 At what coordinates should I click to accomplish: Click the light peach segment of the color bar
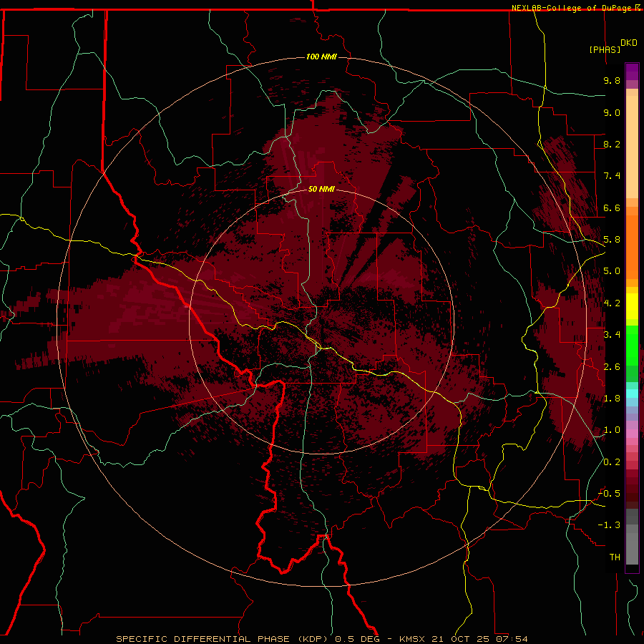click(x=632, y=147)
